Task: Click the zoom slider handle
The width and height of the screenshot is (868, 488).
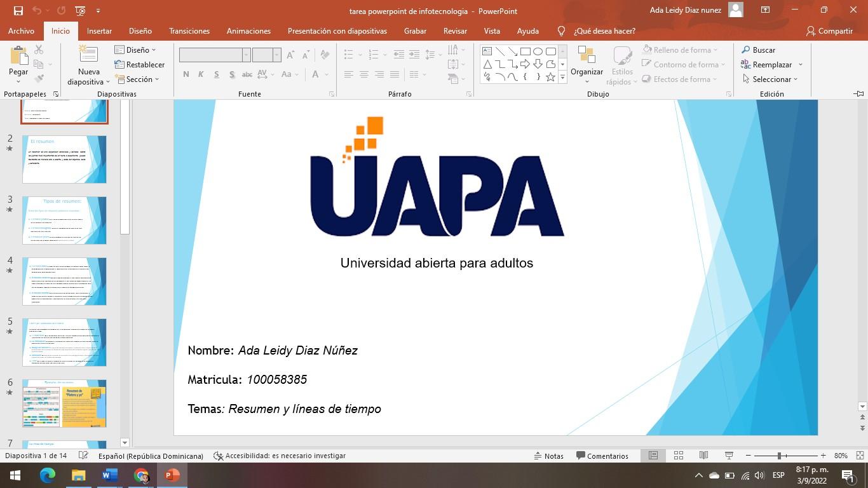Action: point(779,456)
